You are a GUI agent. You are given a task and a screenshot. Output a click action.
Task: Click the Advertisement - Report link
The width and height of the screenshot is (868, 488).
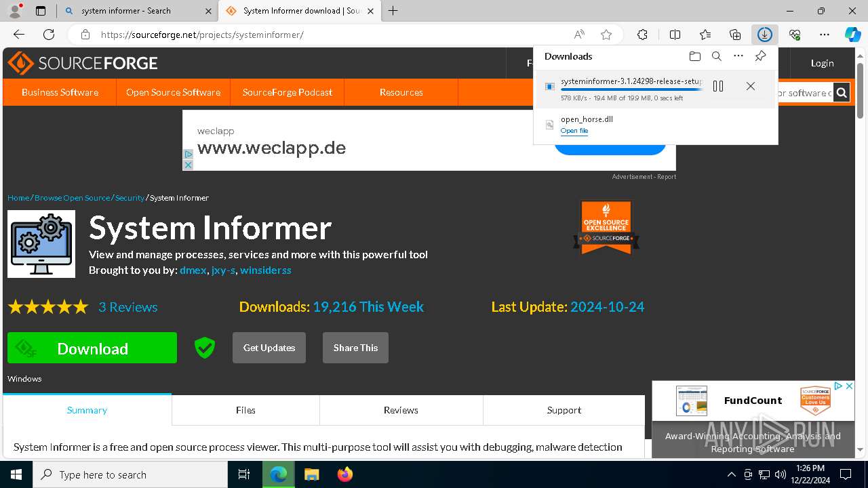pos(644,177)
